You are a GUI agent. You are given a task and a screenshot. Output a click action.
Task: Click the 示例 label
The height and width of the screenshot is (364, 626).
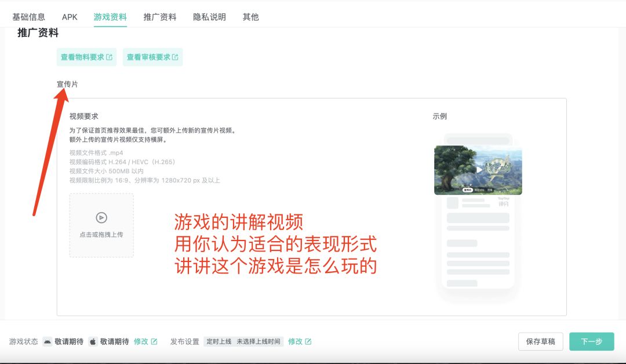click(x=439, y=116)
